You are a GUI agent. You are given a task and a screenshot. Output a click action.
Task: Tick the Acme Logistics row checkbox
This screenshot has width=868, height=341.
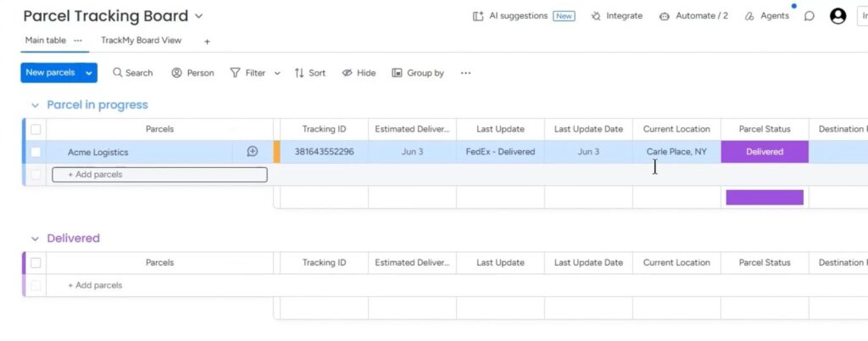[36, 152]
